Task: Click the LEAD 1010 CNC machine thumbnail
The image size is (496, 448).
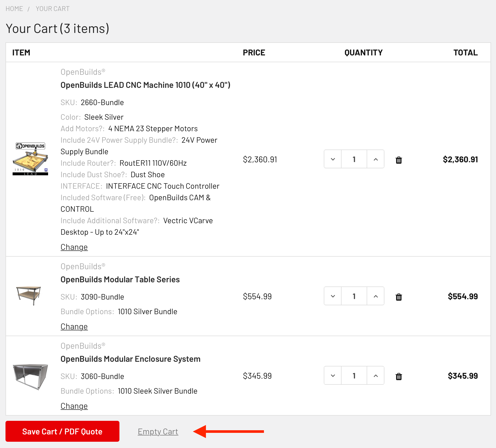Action: tap(30, 159)
